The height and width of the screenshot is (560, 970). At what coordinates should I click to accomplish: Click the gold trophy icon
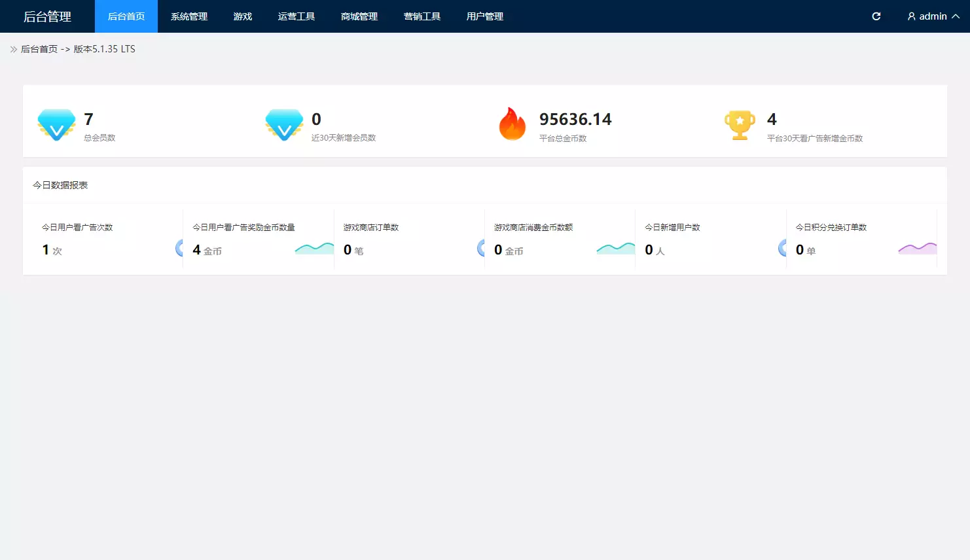[x=740, y=125]
